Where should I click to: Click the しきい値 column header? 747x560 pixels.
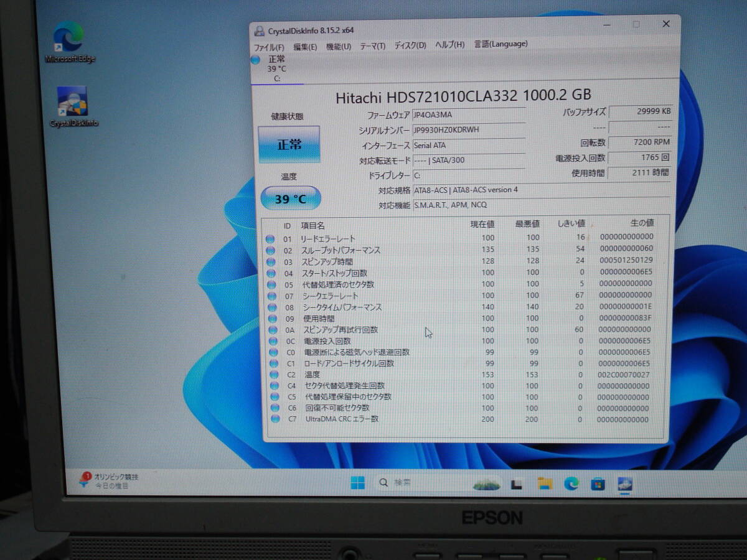click(571, 223)
